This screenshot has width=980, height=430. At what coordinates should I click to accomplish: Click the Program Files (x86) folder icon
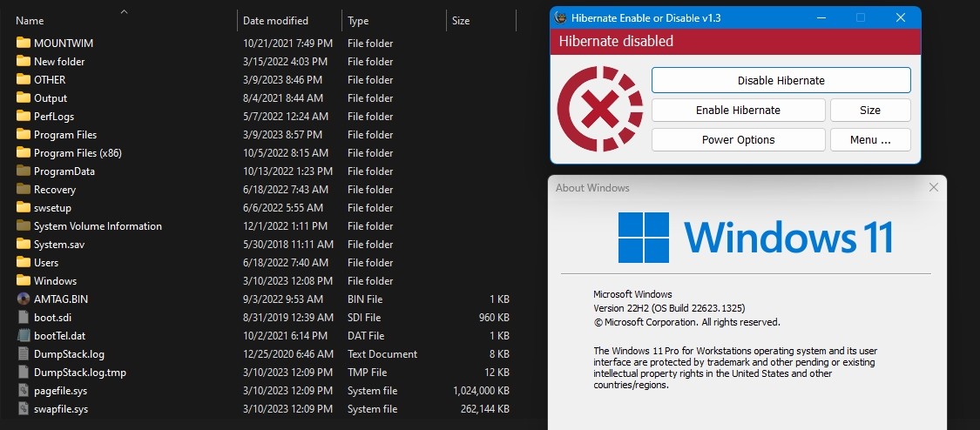[24, 152]
